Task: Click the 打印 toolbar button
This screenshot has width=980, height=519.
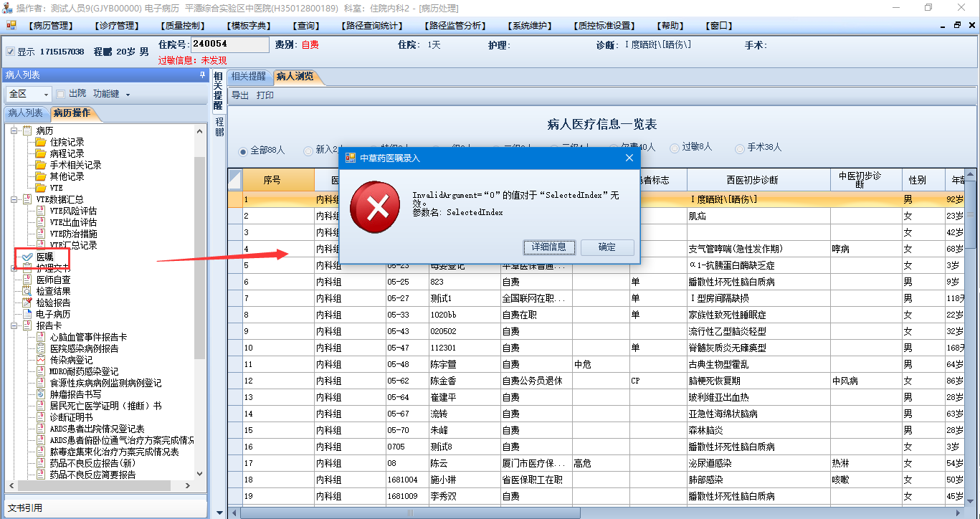Action: point(265,95)
